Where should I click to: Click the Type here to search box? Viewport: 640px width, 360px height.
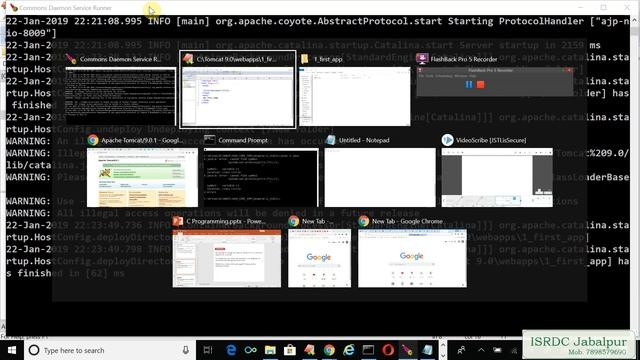[x=110, y=350]
